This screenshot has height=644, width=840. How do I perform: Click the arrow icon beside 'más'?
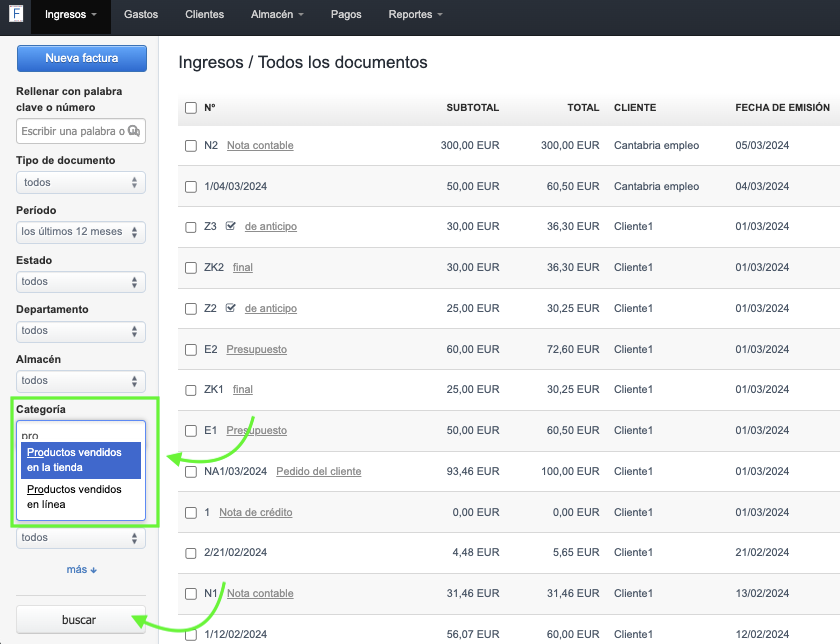[94, 570]
